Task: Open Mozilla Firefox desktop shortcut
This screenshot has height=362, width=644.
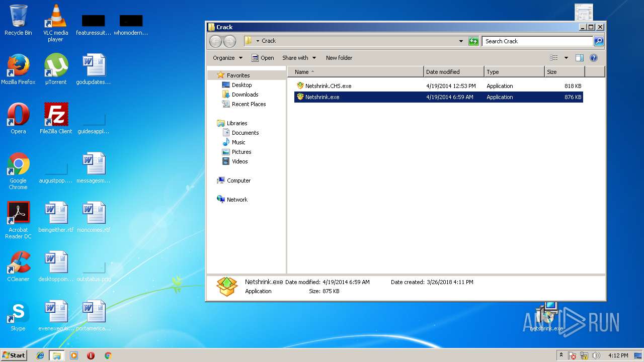Action: (x=18, y=69)
